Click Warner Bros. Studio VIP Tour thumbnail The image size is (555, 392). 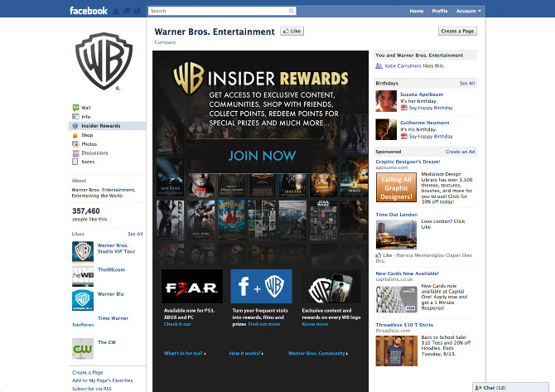83,252
